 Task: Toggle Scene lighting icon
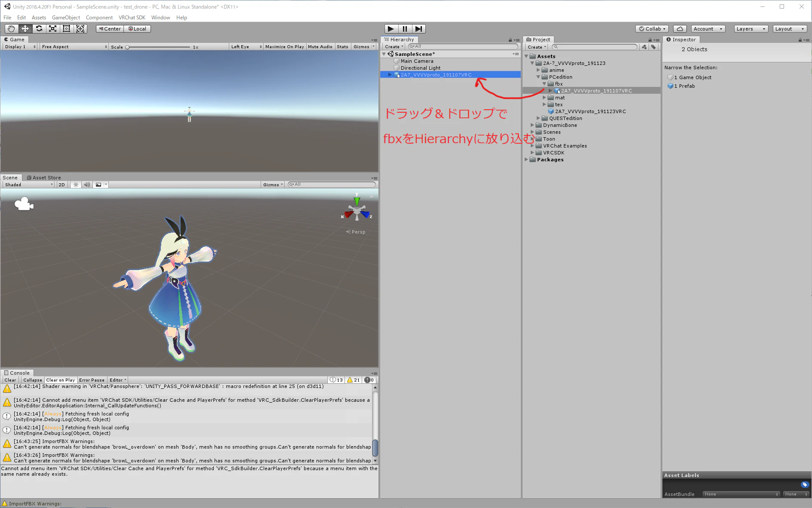(x=76, y=185)
